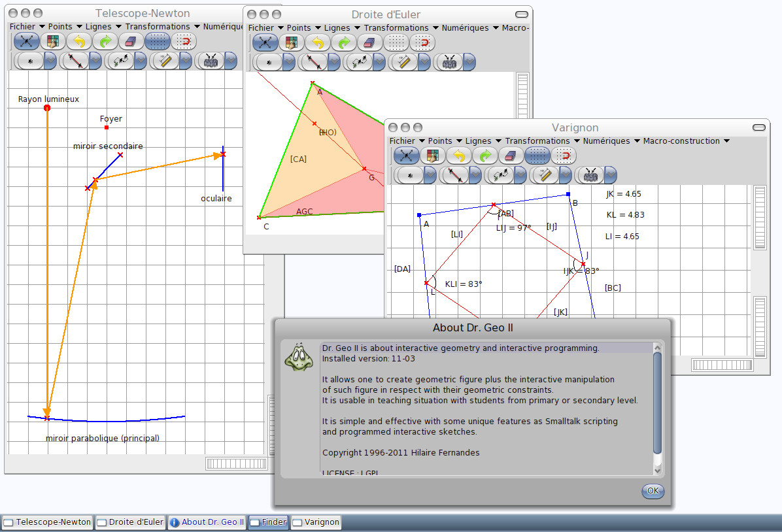
Task: Open Fichier menu in Telescope-Newton window
Action: (27, 26)
